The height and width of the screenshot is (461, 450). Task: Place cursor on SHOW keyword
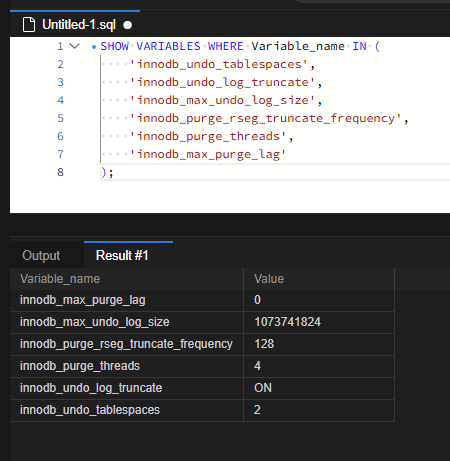point(115,46)
